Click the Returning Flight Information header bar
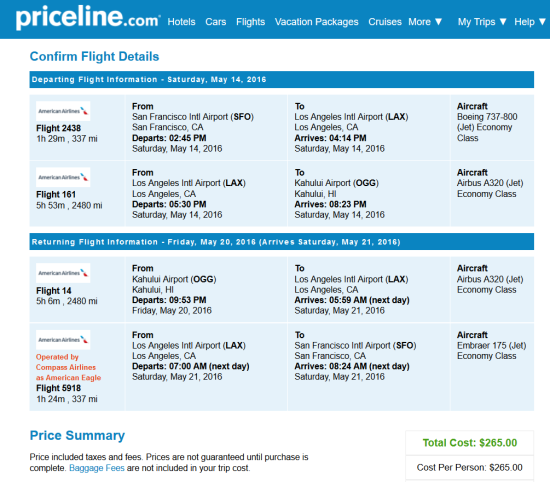 click(282, 242)
